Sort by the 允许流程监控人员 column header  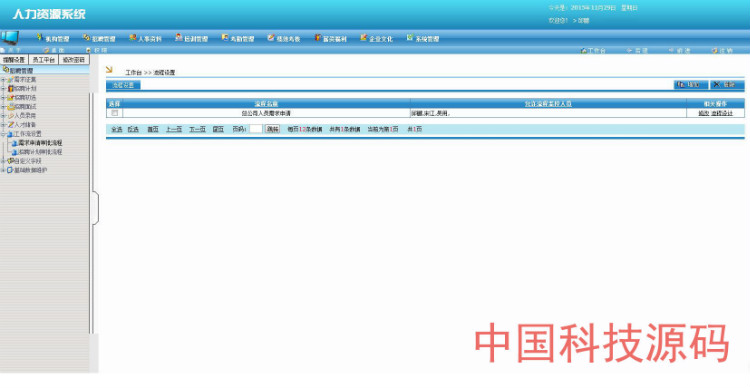(x=548, y=104)
